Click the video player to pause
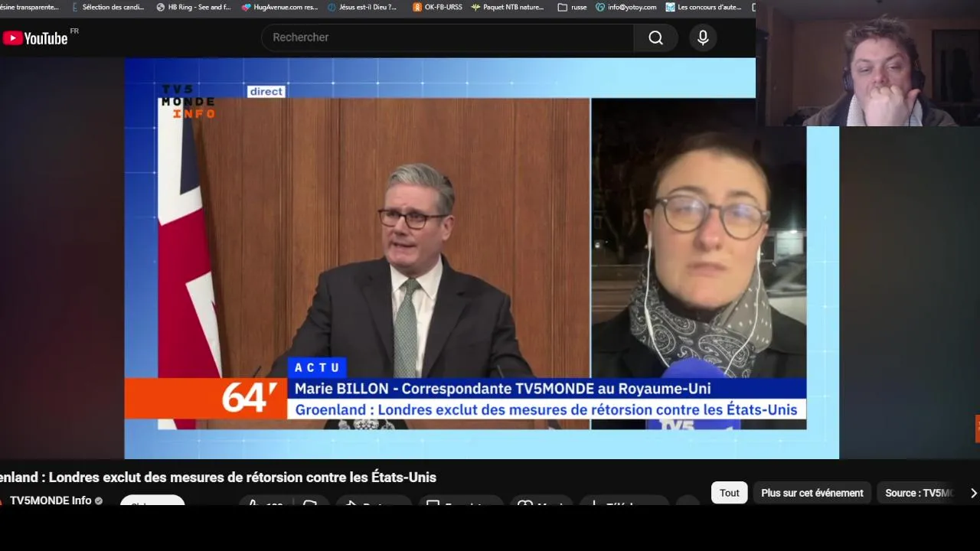The height and width of the screenshot is (551, 980). click(482, 259)
